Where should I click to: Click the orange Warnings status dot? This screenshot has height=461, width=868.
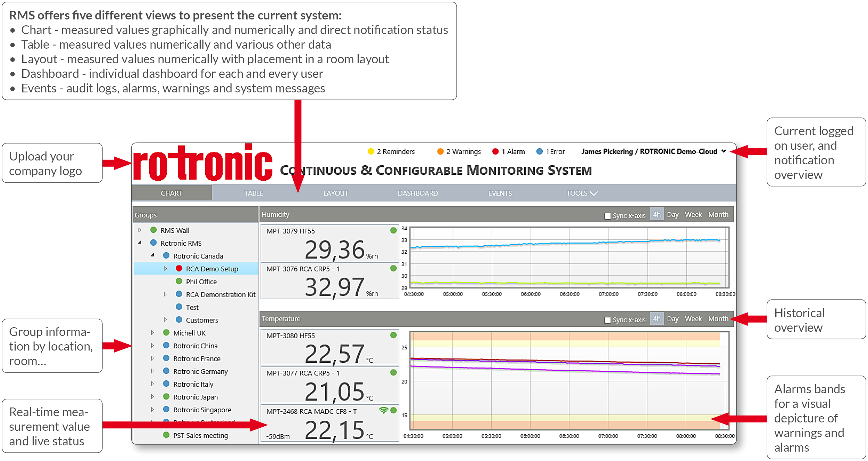click(440, 151)
